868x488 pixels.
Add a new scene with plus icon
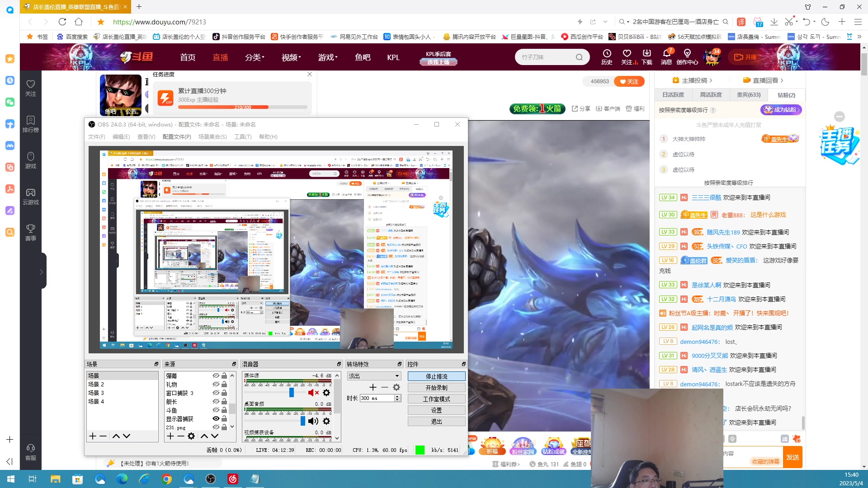(93, 436)
